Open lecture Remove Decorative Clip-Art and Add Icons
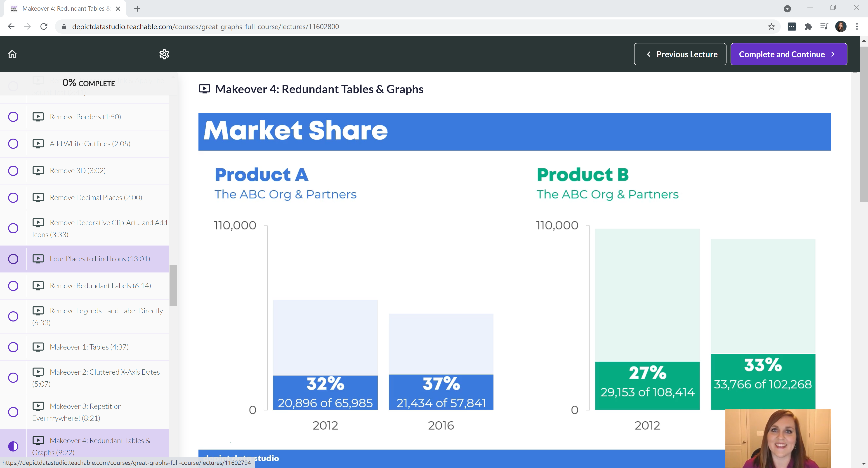The width and height of the screenshot is (868, 468). 84,228
